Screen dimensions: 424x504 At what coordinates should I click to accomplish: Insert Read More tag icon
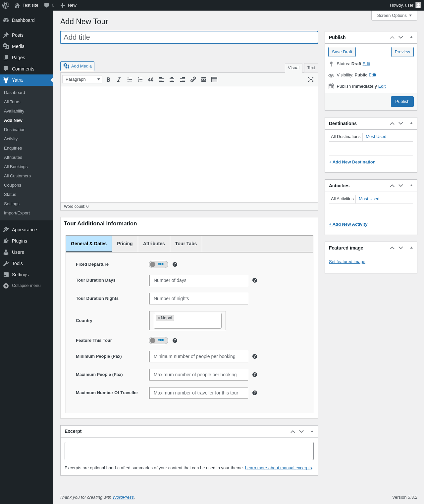[x=204, y=79]
